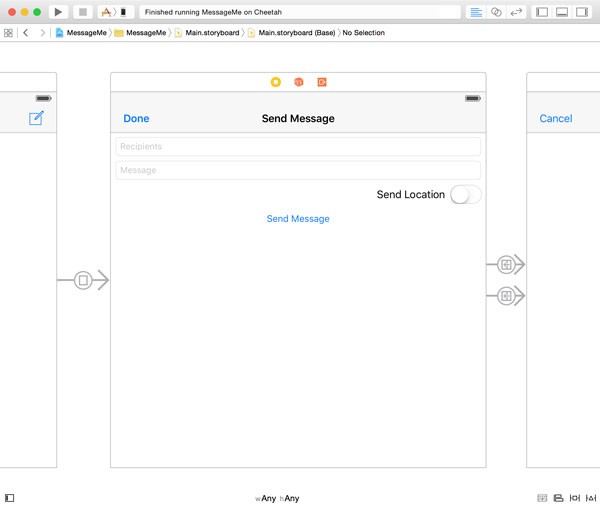
Task: Select battery indicator in Send Message scene
Action: [473, 98]
